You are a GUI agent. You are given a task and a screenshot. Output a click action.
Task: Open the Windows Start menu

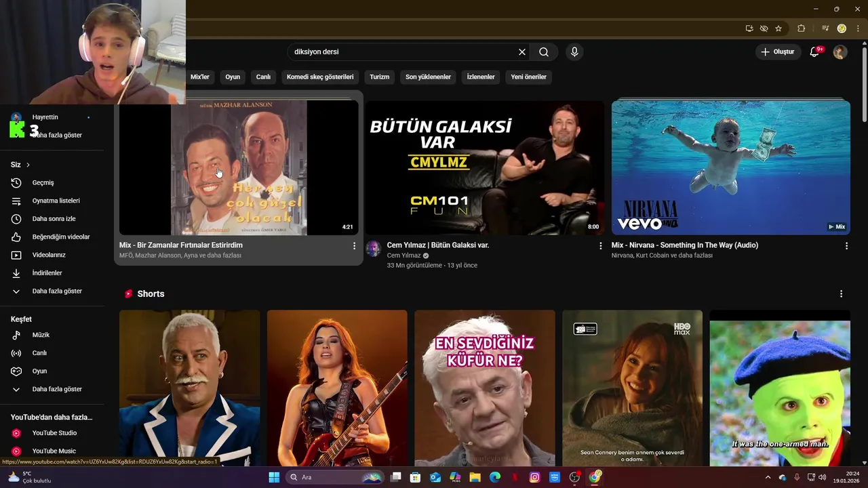click(x=274, y=477)
